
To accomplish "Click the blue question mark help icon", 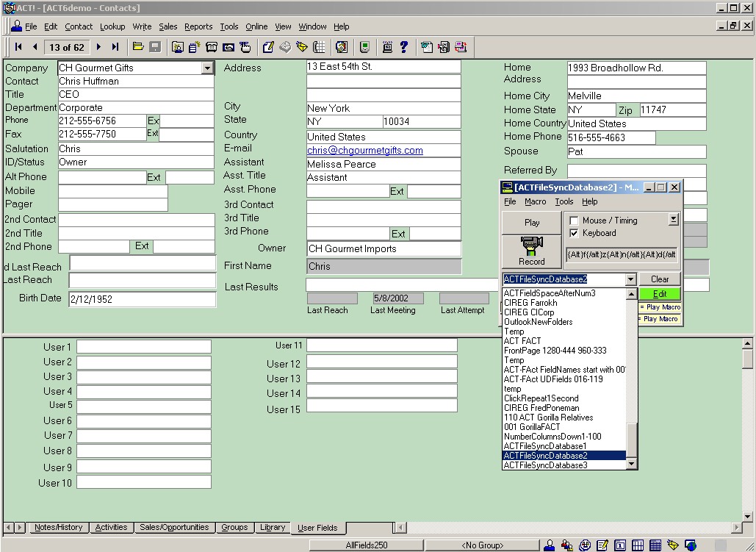I will (x=404, y=47).
